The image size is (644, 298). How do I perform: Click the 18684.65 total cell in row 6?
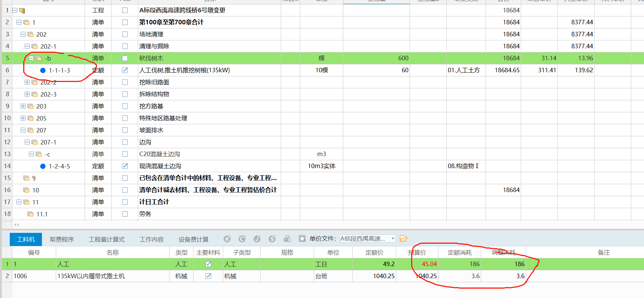coord(503,70)
